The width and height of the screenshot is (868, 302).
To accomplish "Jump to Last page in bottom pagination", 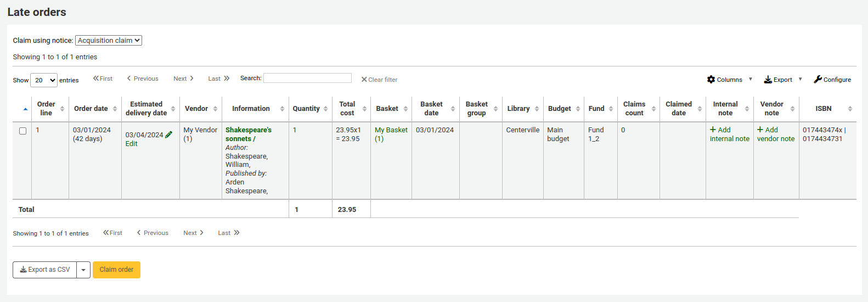I will pyautogui.click(x=228, y=233).
